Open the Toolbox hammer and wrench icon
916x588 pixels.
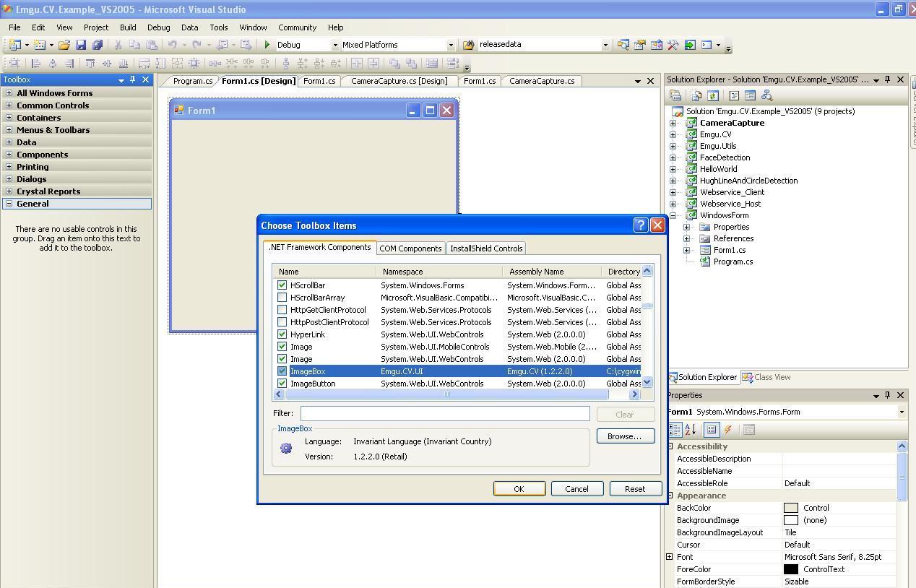[x=673, y=45]
